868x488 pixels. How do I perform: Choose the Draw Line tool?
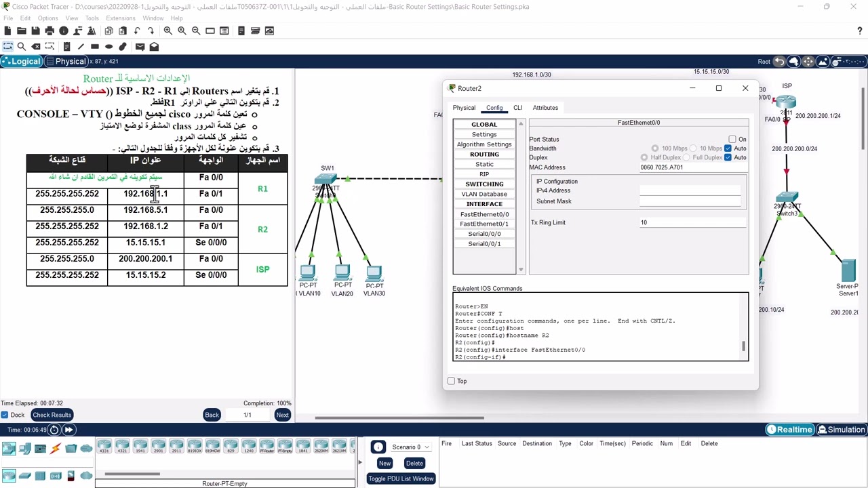tap(81, 46)
